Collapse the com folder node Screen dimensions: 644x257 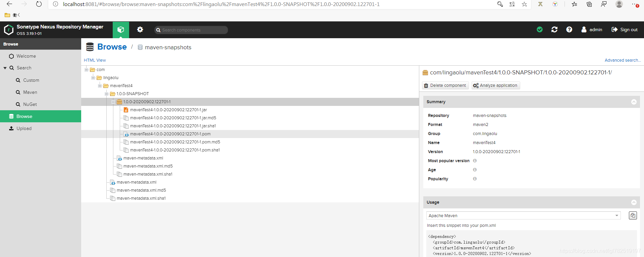click(x=86, y=70)
